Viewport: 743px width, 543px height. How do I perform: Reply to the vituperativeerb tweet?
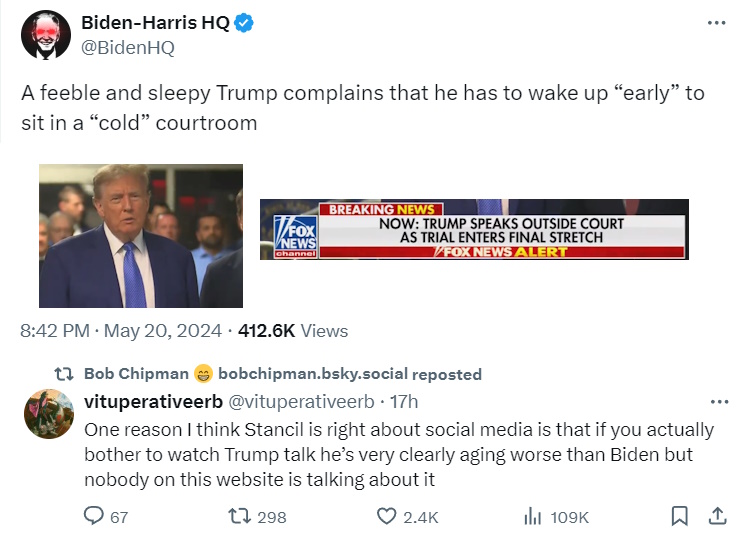(94, 516)
